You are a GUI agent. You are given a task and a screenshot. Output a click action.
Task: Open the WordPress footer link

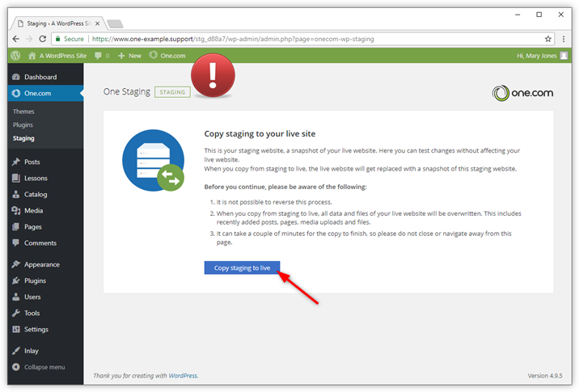(183, 376)
